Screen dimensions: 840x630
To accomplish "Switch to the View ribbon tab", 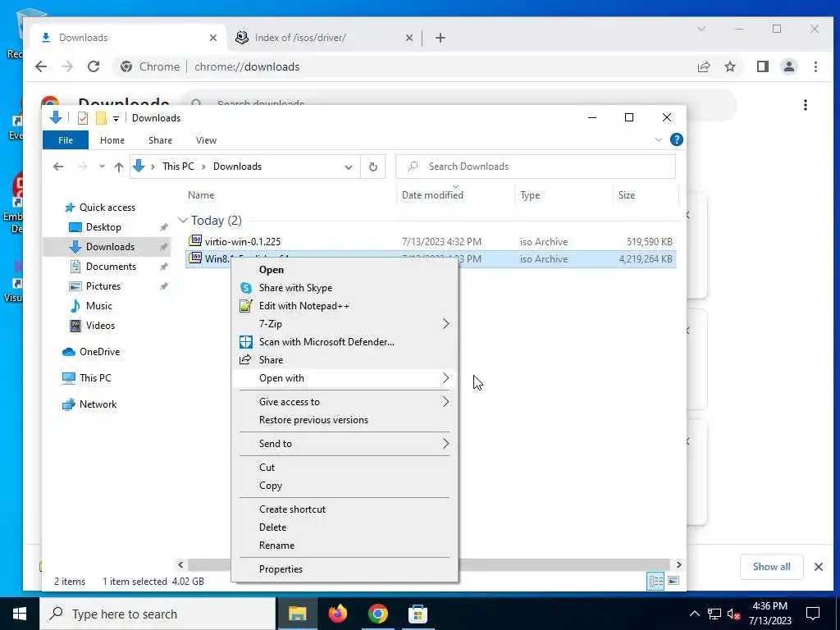I will tap(206, 140).
